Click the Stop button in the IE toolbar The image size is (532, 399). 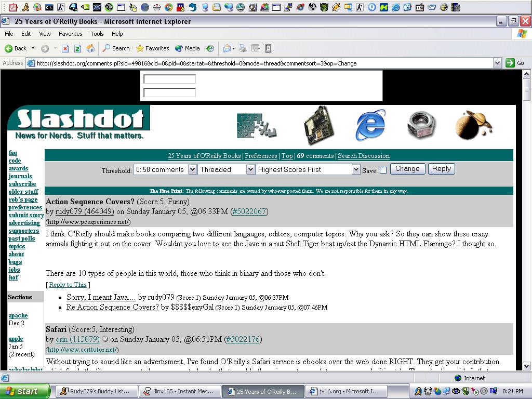click(x=65, y=48)
